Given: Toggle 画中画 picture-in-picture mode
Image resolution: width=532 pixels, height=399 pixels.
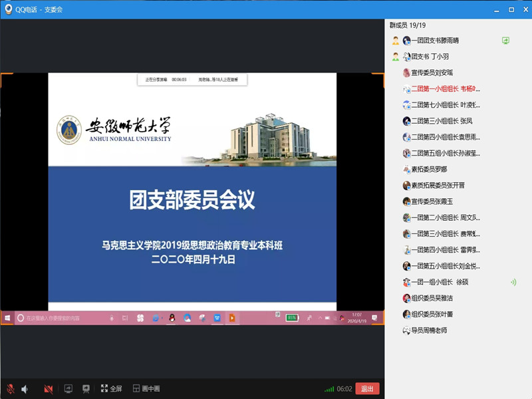Looking at the screenshot, I should pyautogui.click(x=146, y=389).
